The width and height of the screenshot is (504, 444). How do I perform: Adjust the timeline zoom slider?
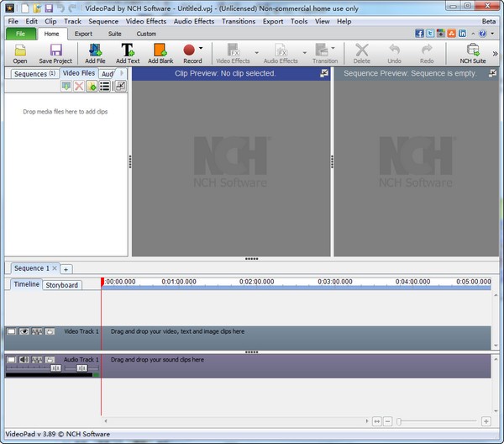click(399, 421)
